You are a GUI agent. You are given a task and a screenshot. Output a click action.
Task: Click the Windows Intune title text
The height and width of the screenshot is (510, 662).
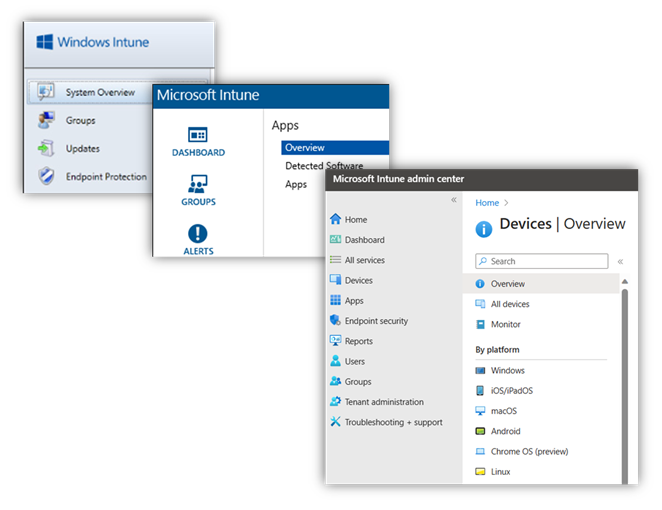click(103, 42)
